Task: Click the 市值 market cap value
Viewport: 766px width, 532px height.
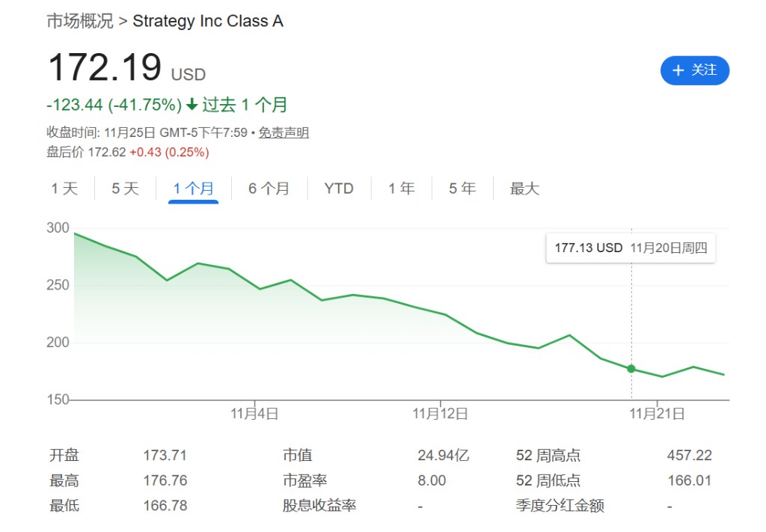Action: (443, 455)
